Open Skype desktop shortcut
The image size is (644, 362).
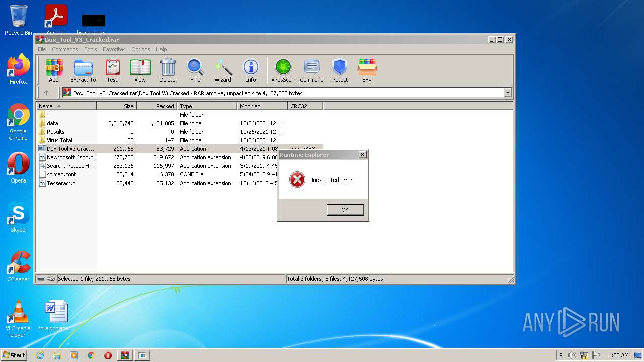click(18, 217)
